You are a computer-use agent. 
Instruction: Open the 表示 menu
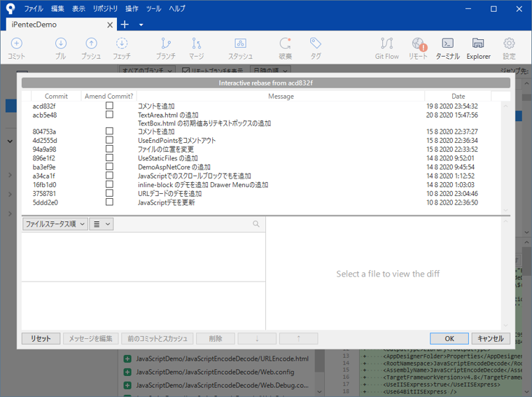pyautogui.click(x=78, y=8)
